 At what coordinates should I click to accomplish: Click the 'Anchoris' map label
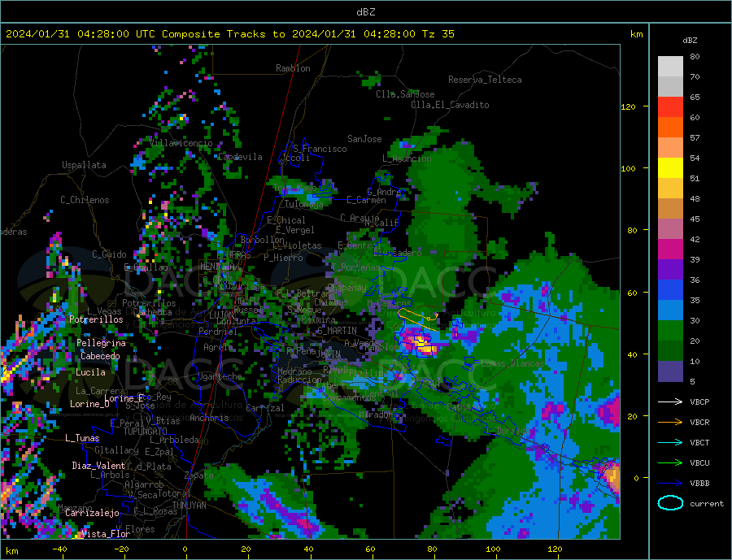pos(209,418)
